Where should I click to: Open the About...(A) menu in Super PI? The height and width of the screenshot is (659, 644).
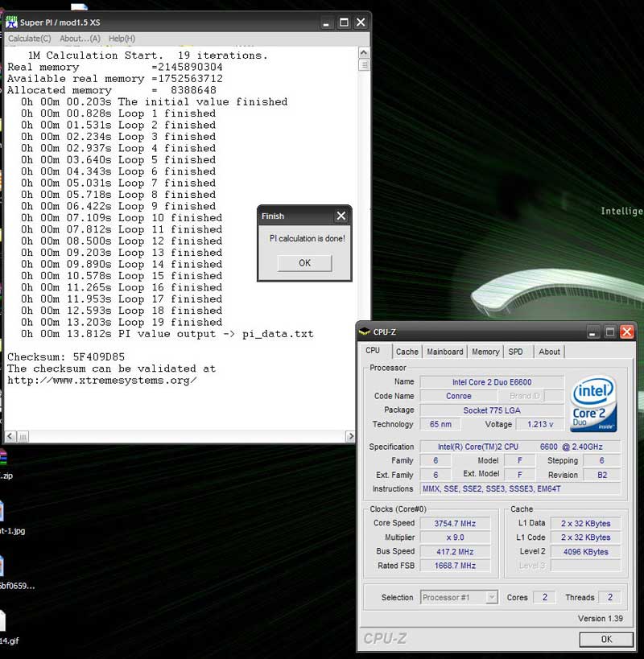[x=80, y=39]
